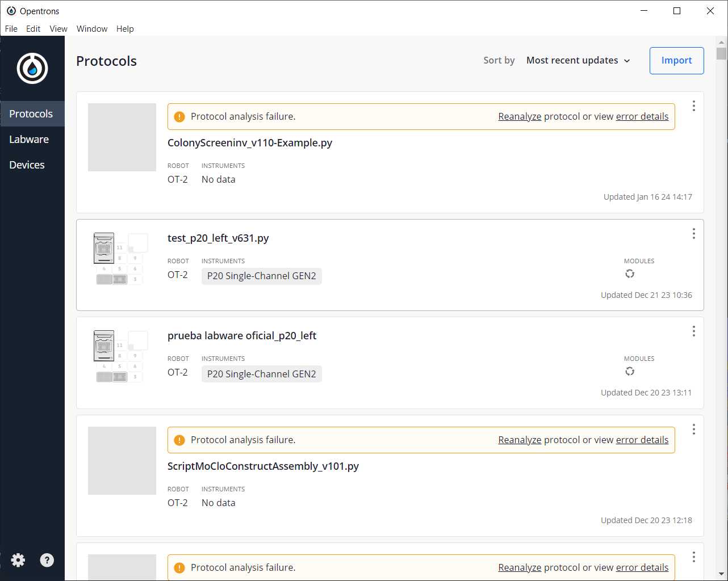Screen dimensions: 728x581
Task: Click the blank thumbnail of ColonyScreeninv_v110-Example.py
Action: pyautogui.click(x=122, y=137)
